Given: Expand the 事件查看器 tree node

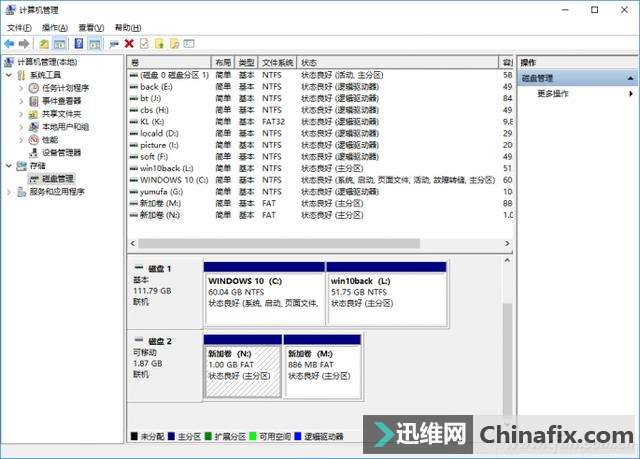Looking at the screenshot, I should [21, 101].
